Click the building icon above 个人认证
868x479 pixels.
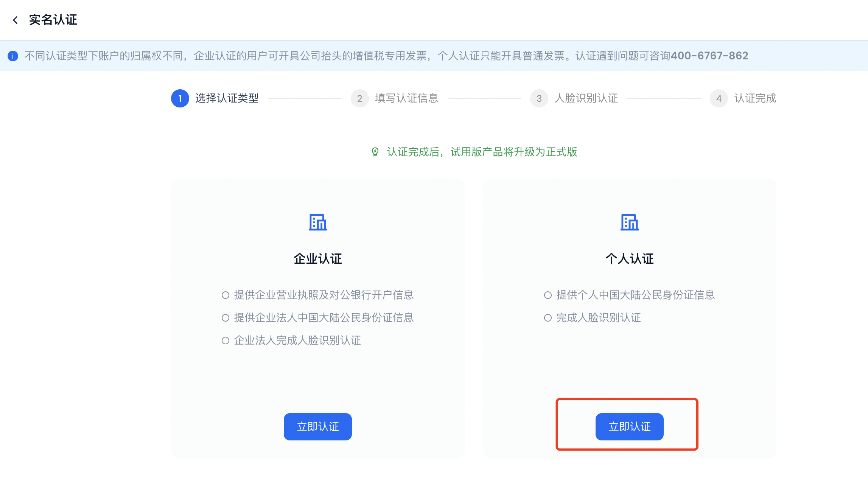click(629, 222)
